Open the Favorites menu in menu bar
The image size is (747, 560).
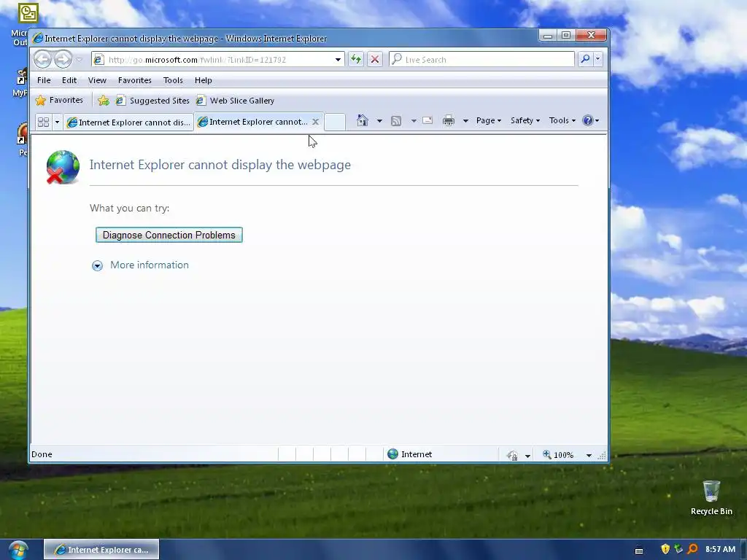click(135, 80)
